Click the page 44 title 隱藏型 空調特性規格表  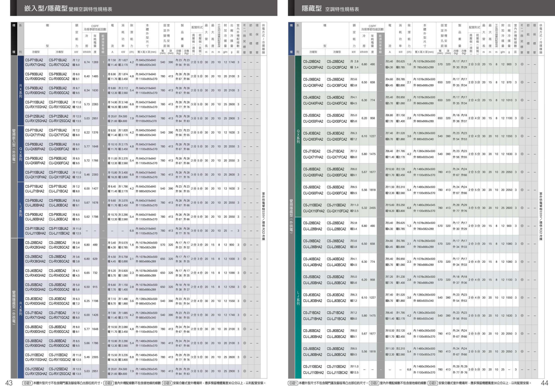[x=330, y=8]
